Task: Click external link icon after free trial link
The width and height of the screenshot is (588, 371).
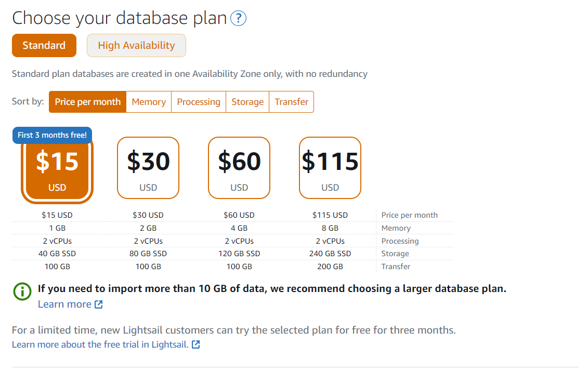Action: (x=196, y=344)
